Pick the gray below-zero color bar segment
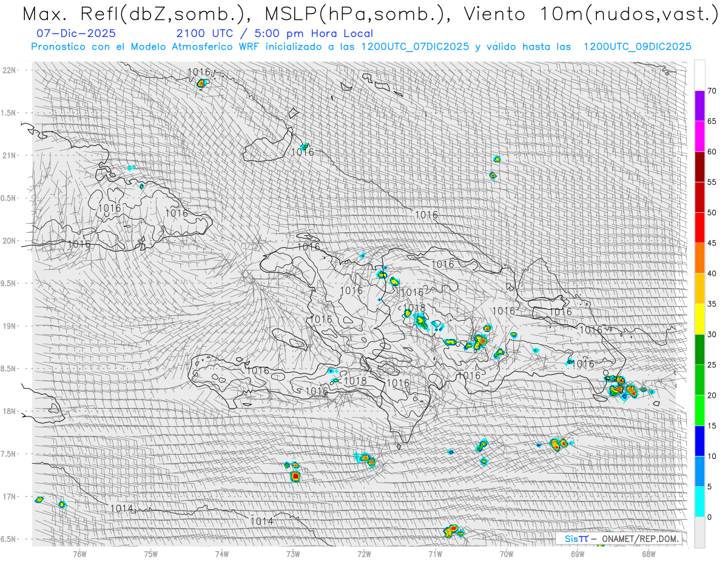The image size is (728, 562). (699, 532)
